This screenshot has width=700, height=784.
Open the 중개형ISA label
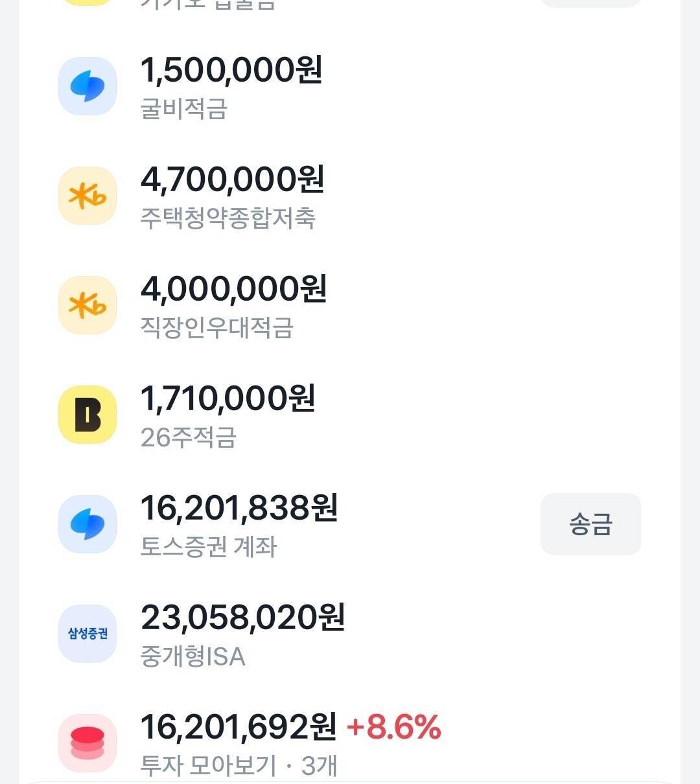tap(193, 656)
